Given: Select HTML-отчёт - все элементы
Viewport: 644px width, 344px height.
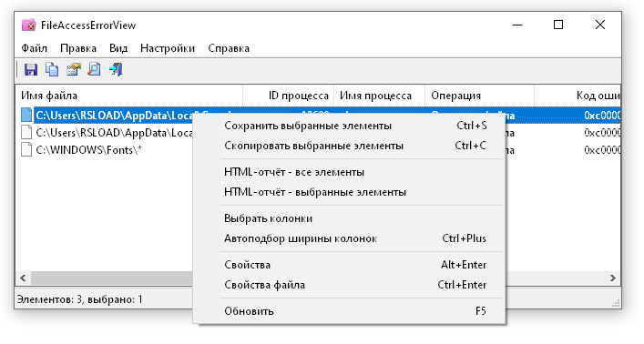Looking at the screenshot, I should point(350,172).
